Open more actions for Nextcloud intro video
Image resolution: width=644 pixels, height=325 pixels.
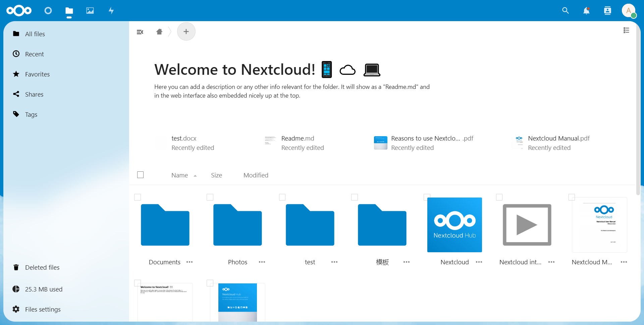pyautogui.click(x=551, y=262)
